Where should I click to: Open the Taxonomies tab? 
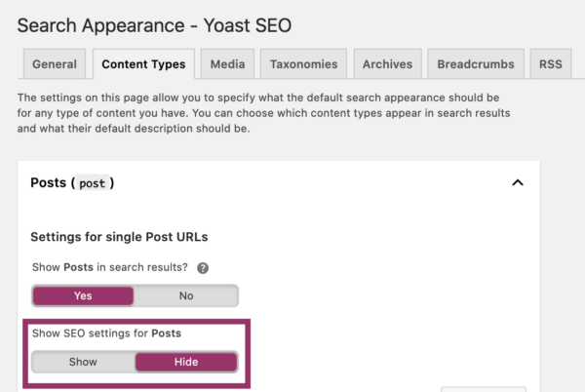click(x=303, y=64)
